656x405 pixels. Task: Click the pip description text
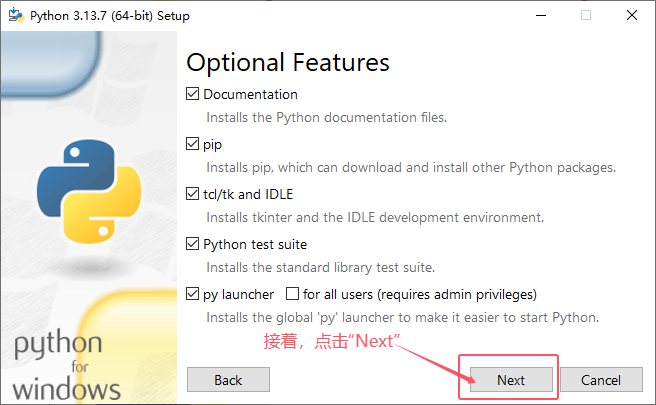pyautogui.click(x=411, y=167)
